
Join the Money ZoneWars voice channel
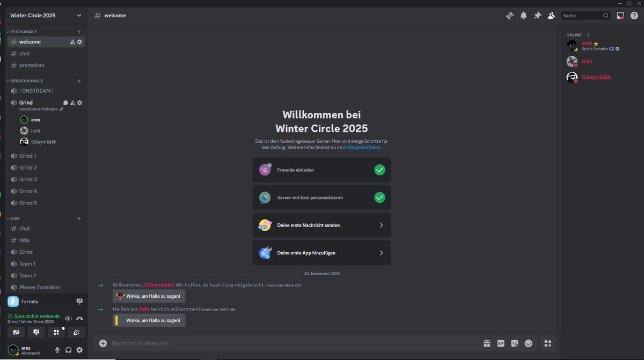coord(46,288)
